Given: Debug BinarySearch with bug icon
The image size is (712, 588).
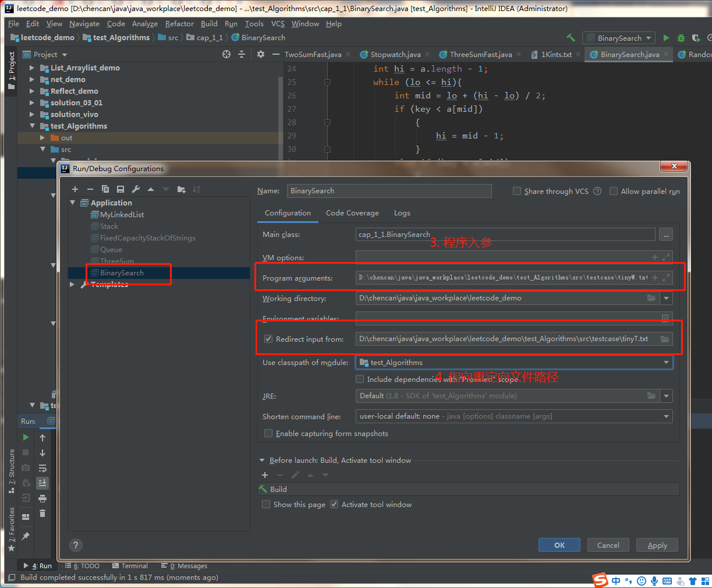Looking at the screenshot, I should click(681, 38).
